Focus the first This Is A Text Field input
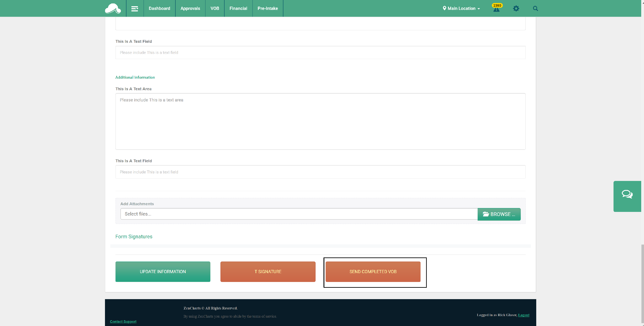The image size is (644, 326). (320, 52)
